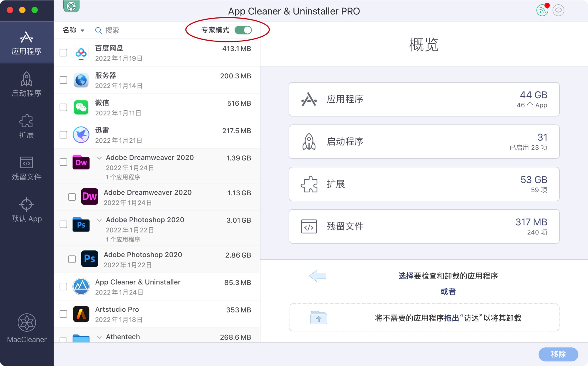Screen dimensions: 588x366
Task: Click the Dreamweaver group folder icon
Action: pyautogui.click(x=81, y=162)
